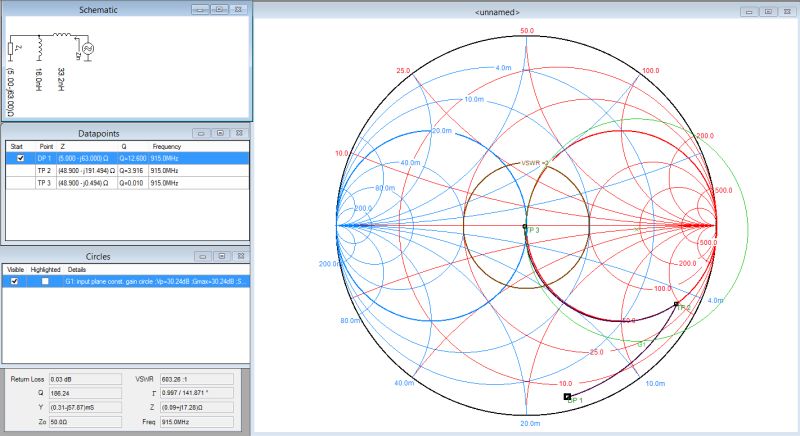Click the (5.00-j63.00)Ω load label in Schematic

click(11, 93)
